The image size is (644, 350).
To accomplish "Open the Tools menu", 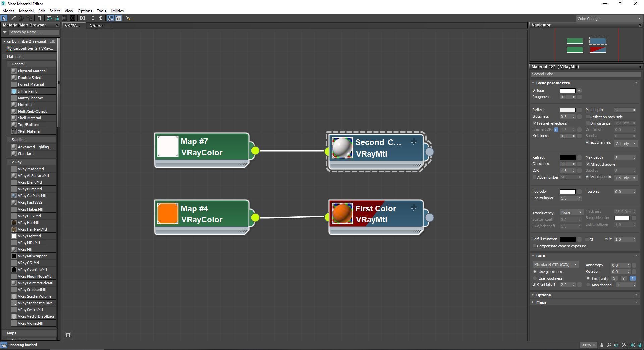I will [x=101, y=11].
